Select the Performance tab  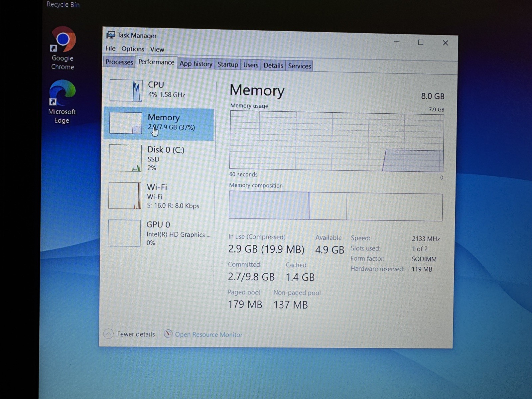(156, 62)
